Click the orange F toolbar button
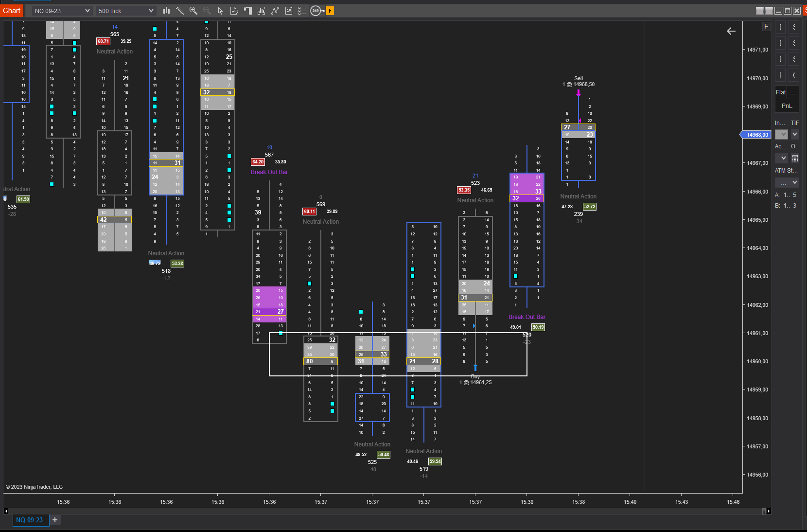This screenshot has height=532, width=807. click(330, 11)
